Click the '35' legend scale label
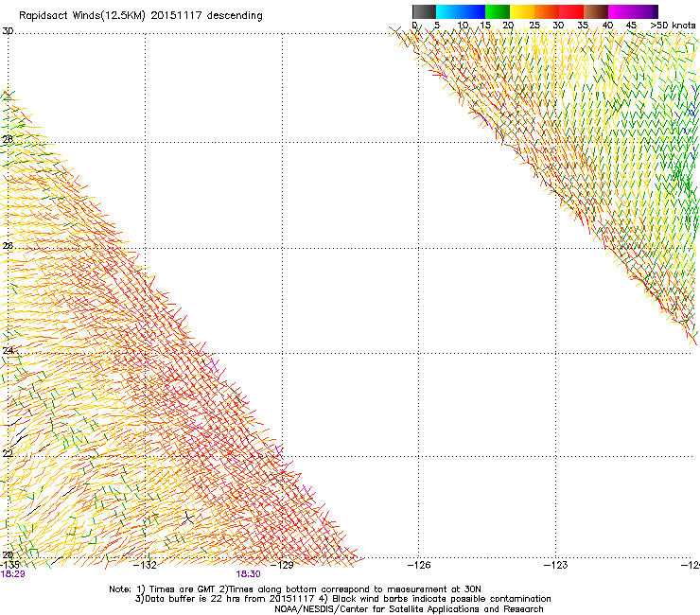This screenshot has height=615, width=700. click(x=583, y=26)
